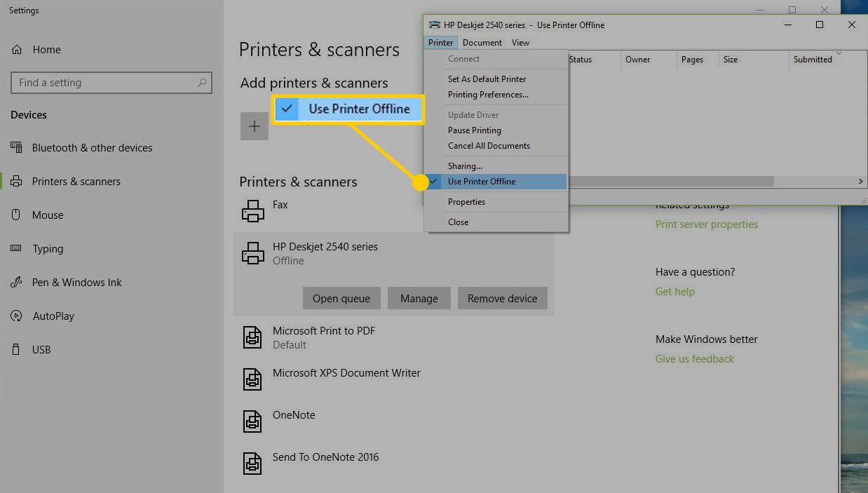Select Typing label in sidebar
868x493 pixels.
[48, 249]
